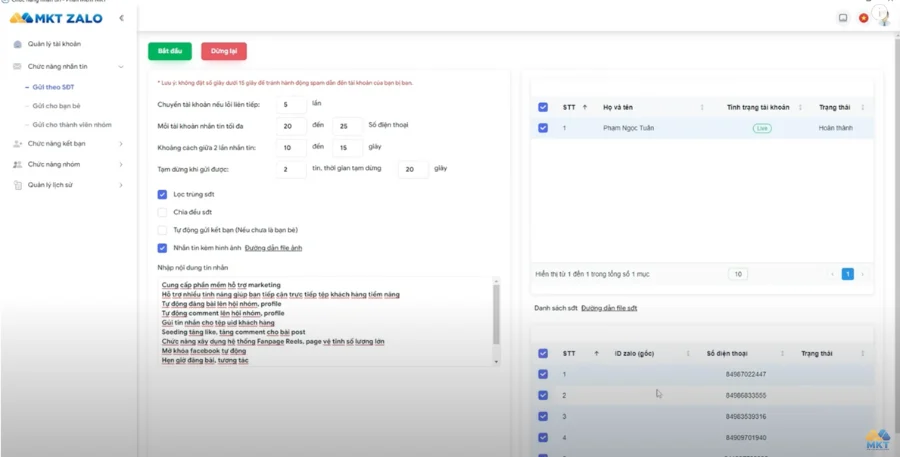Expand the Chức năng kết bạn menu
This screenshot has width=900, height=457.
121,144
